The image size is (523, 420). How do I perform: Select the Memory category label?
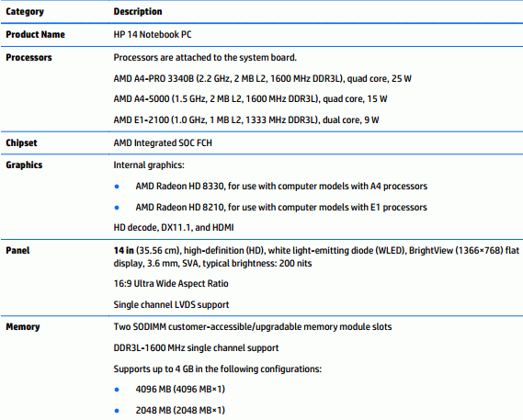[23, 327]
